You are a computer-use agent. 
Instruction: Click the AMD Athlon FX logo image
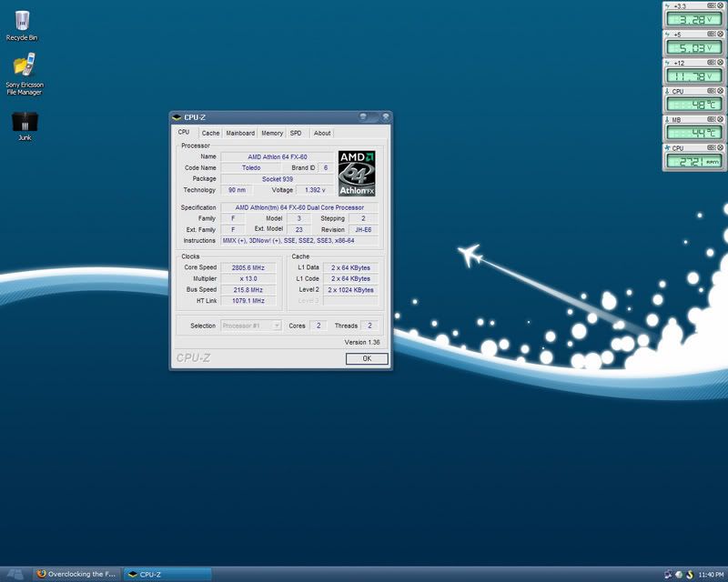pos(357,173)
